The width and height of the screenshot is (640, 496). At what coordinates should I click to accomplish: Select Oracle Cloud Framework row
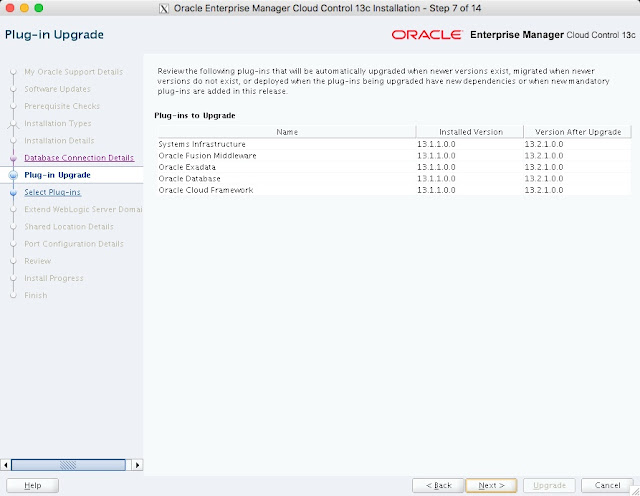point(394,190)
